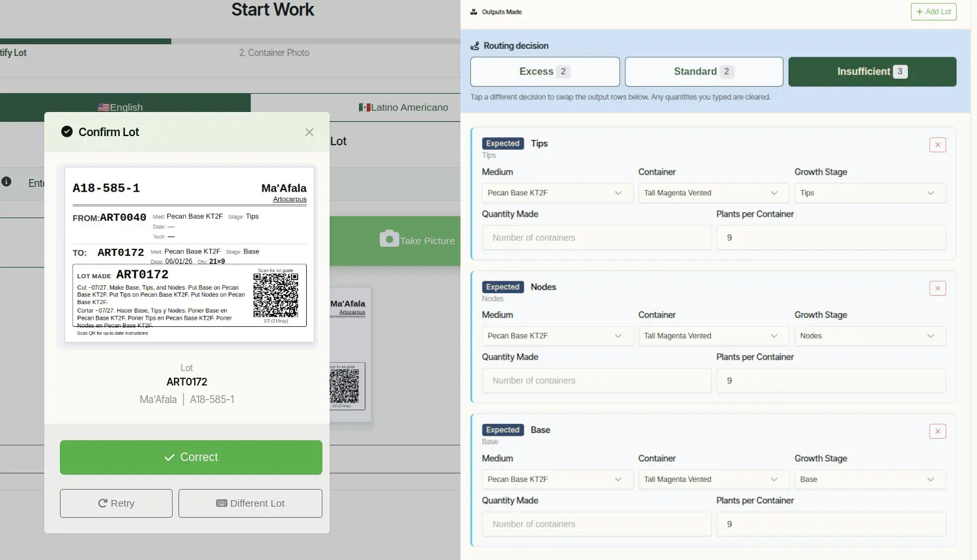Click the Expected badge for Nodes
Viewport: 977px width, 560px height.
coord(503,287)
